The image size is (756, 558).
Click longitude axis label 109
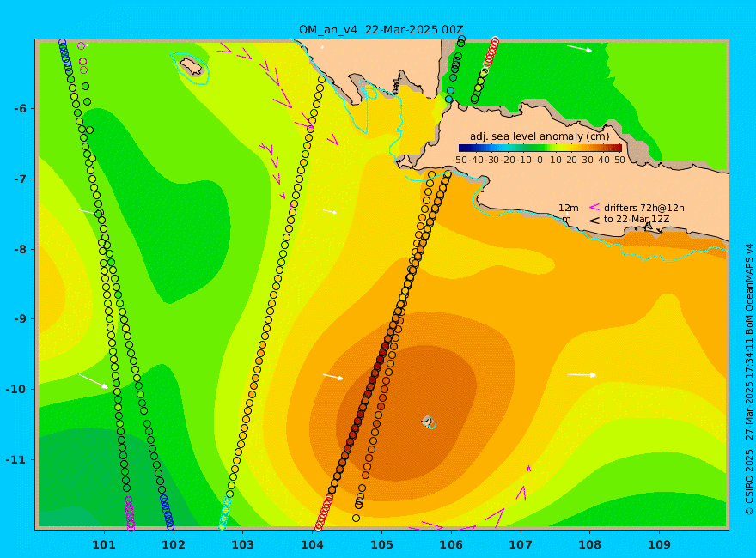coord(659,544)
